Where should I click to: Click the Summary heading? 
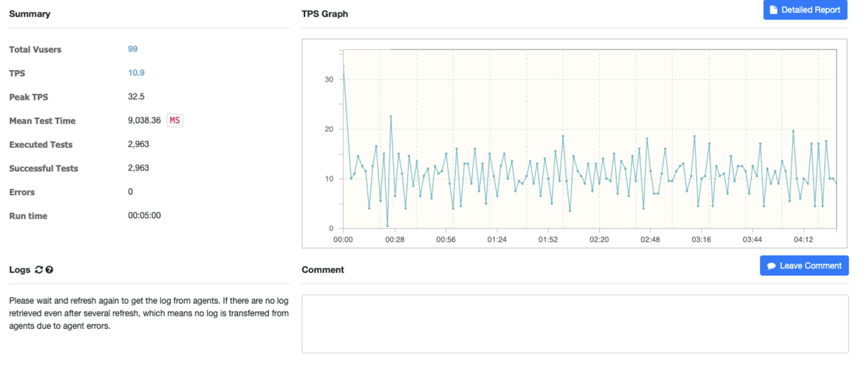(30, 14)
